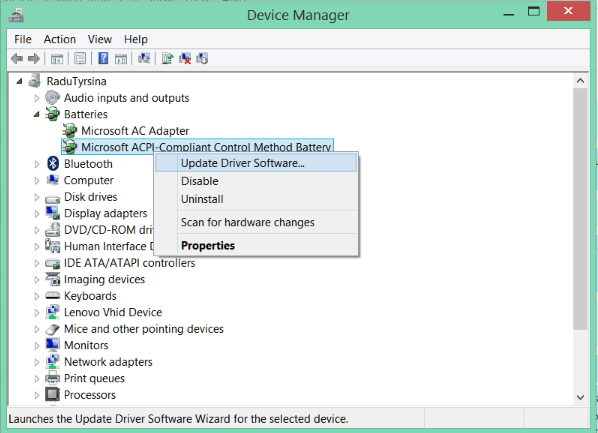Click the action pane toolbar icon
This screenshot has height=433, width=598.
click(x=121, y=59)
